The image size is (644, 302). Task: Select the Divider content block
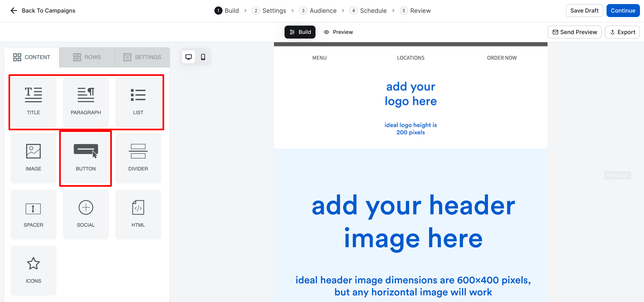pos(138,158)
